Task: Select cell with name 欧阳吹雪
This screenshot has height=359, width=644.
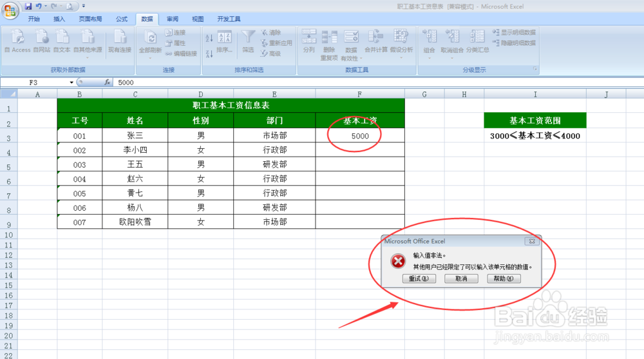Action: click(135, 222)
